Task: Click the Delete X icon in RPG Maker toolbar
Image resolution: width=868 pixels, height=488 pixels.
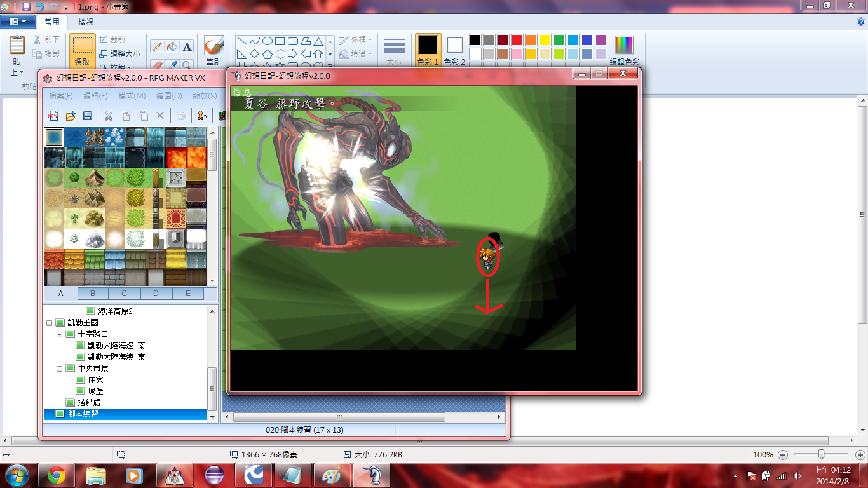Action: 160,116
